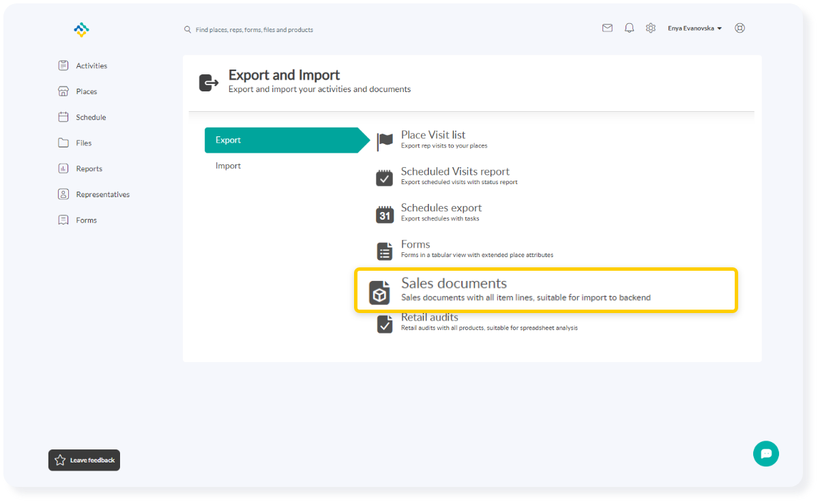Open the Schedule sidebar item
Screen dimensions: 820x504
point(91,118)
